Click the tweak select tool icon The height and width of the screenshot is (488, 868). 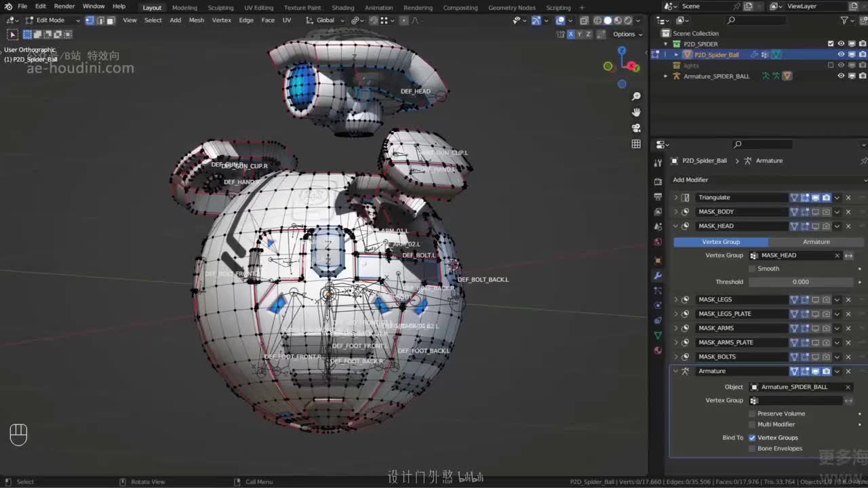[x=12, y=34]
